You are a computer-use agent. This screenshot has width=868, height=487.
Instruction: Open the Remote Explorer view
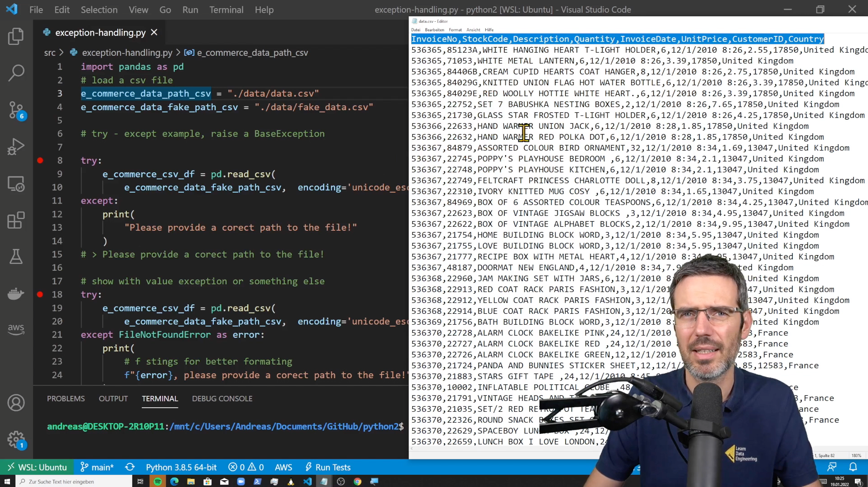(16, 184)
